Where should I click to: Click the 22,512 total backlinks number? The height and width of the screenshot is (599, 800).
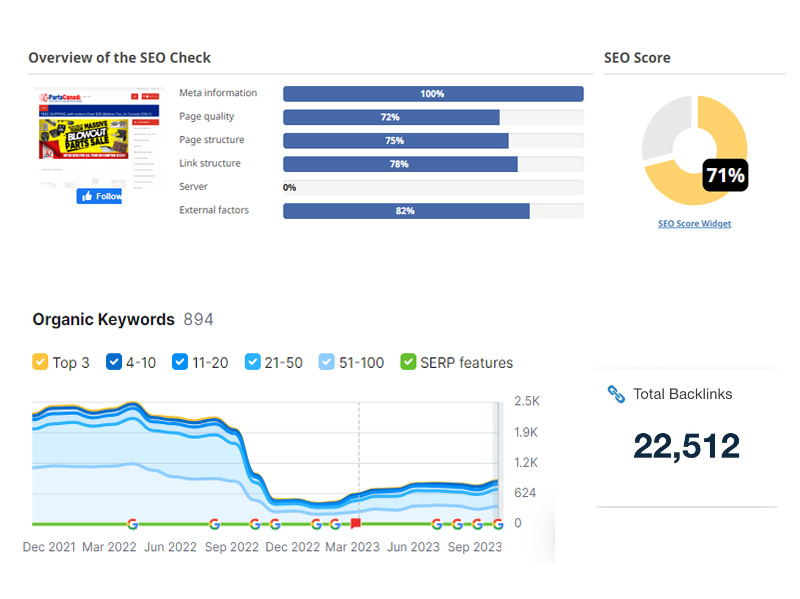click(686, 446)
